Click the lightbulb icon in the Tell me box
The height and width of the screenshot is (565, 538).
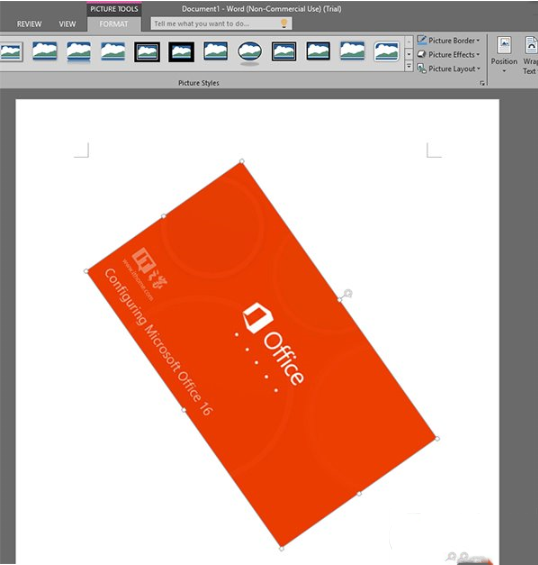(x=284, y=23)
